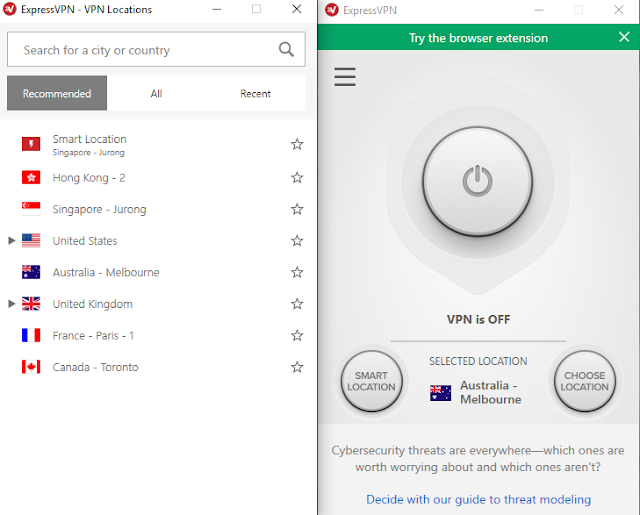
Task: Click Try the browser extension banner
Action: pyautogui.click(x=478, y=38)
